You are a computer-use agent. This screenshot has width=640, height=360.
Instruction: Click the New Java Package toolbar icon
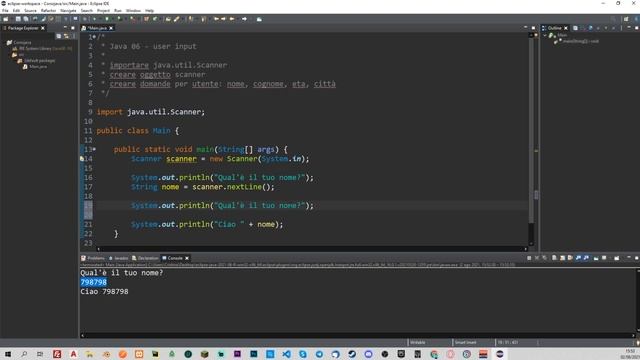[x=146, y=19]
